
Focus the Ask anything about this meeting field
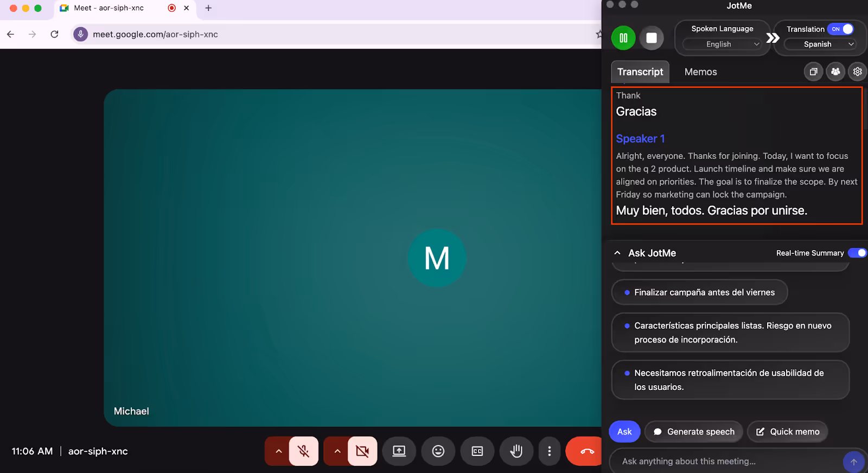(726, 461)
